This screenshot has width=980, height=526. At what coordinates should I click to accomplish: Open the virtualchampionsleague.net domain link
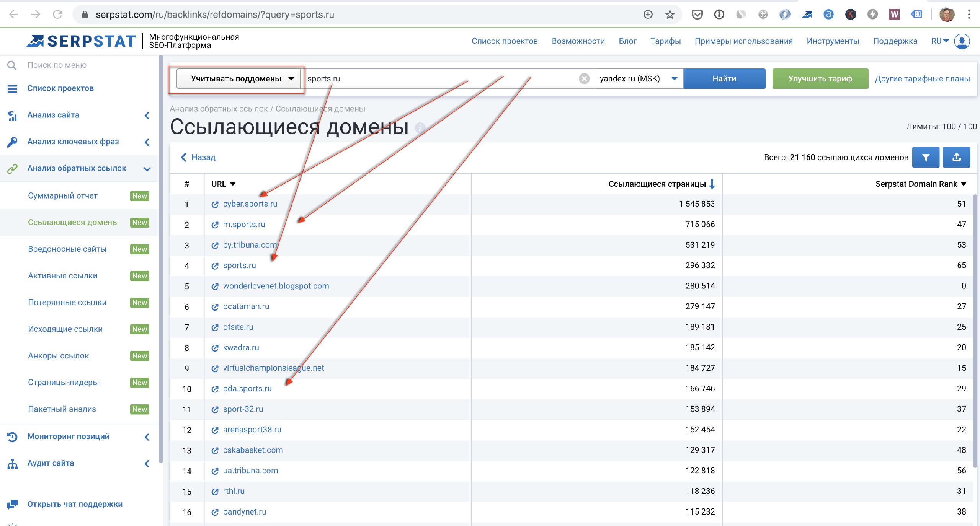tap(273, 368)
